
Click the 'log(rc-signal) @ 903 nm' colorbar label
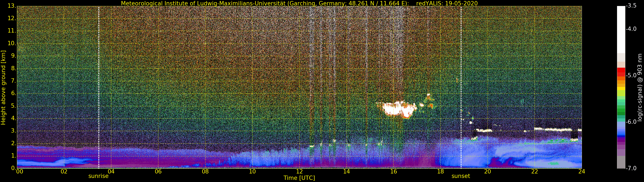click(640, 88)
